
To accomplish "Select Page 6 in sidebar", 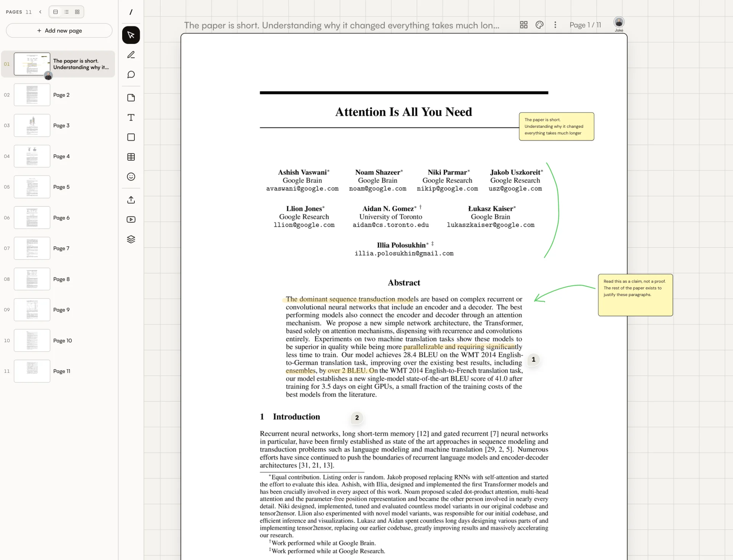I will [58, 218].
